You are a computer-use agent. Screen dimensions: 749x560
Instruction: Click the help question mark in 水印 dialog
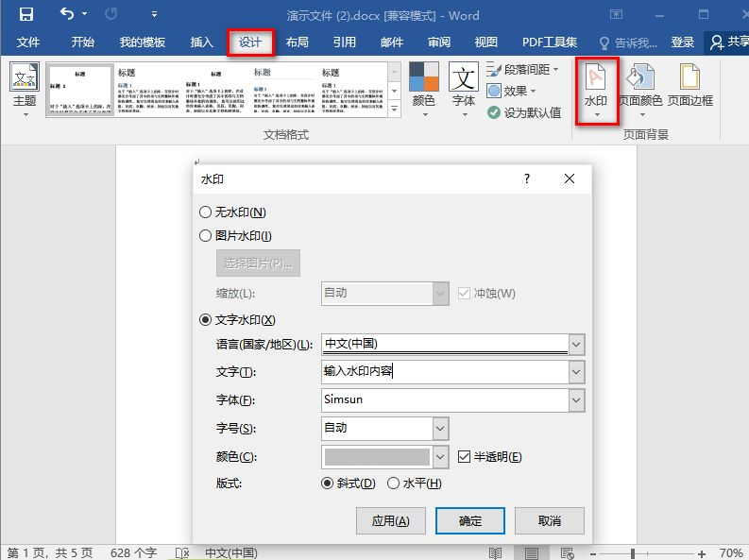pos(527,178)
